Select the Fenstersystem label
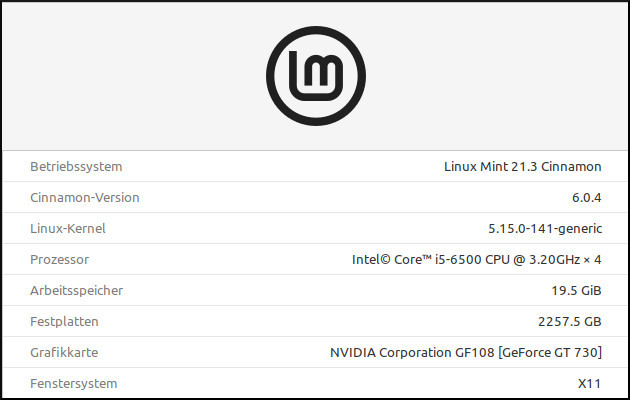This screenshot has height=400, width=630. pos(74,383)
